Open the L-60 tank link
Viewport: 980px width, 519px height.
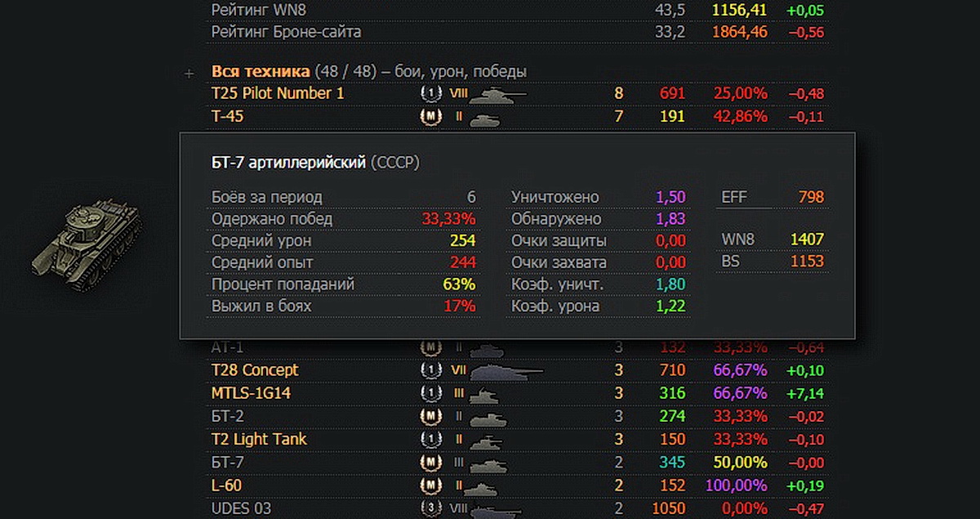(226, 485)
